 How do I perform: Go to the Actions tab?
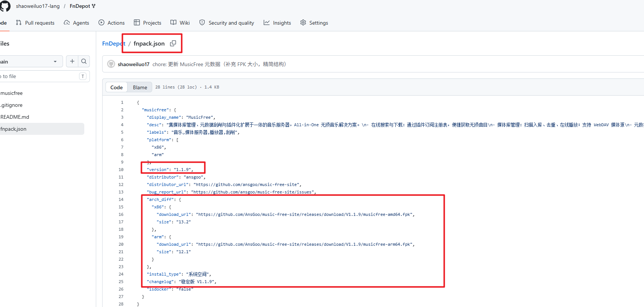111,23
